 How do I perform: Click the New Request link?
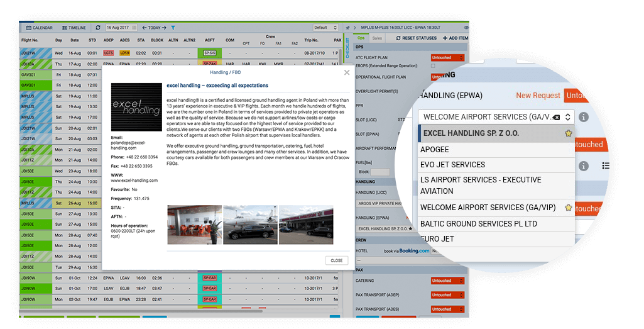(538, 96)
